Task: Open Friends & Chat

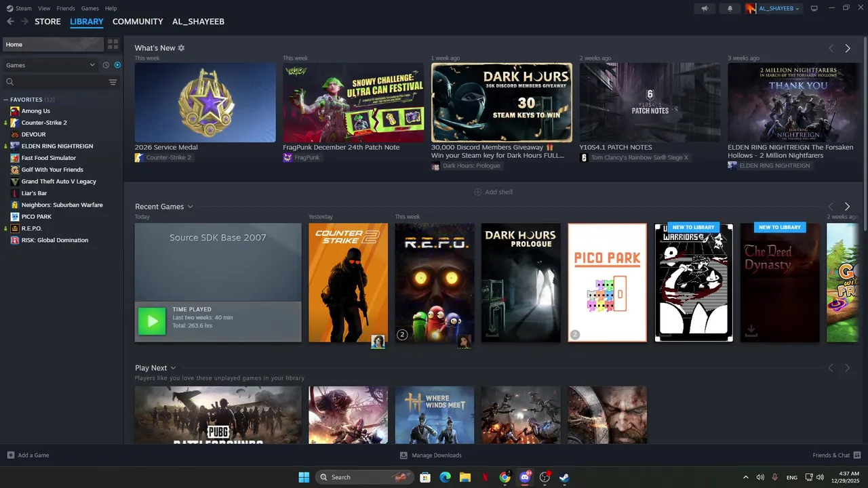Action: [837, 455]
